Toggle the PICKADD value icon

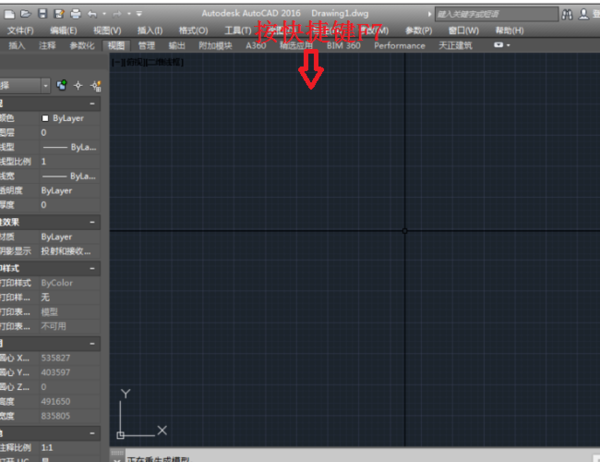pyautogui.click(x=61, y=85)
